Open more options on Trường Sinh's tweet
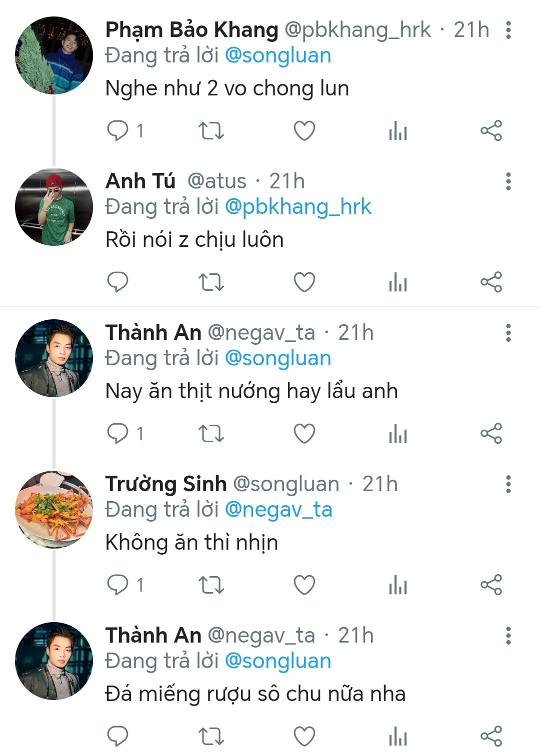This screenshot has height=756, width=540. pos(508,484)
